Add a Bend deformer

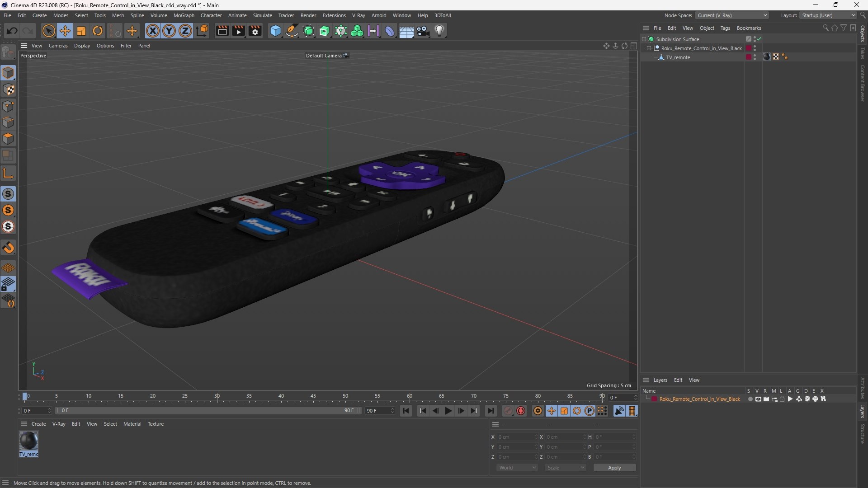point(390,31)
